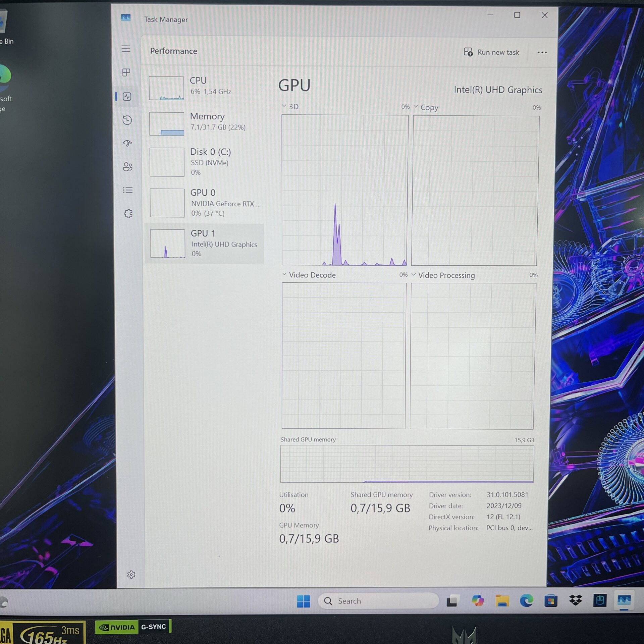
Task: Click the 3D usage graph
Action: tap(344, 190)
